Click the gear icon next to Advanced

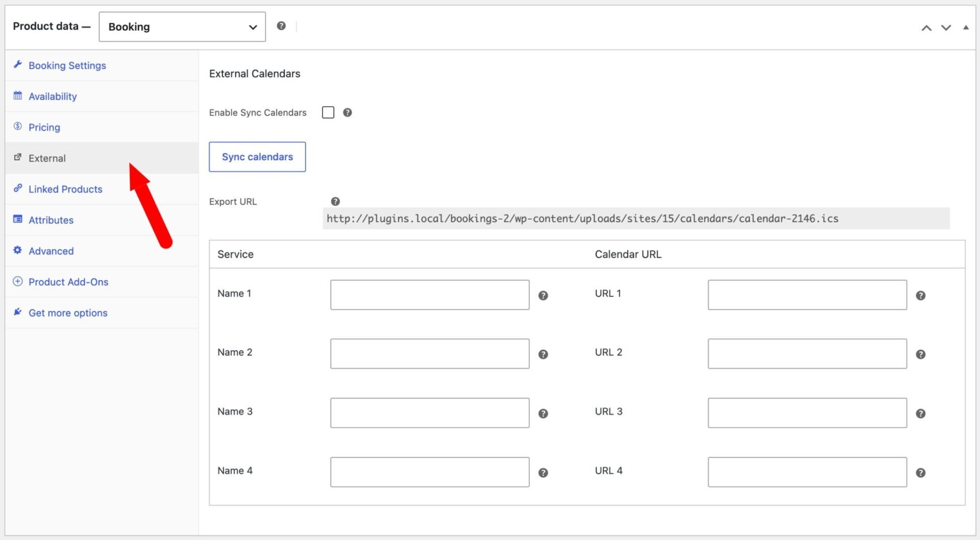[17, 251]
